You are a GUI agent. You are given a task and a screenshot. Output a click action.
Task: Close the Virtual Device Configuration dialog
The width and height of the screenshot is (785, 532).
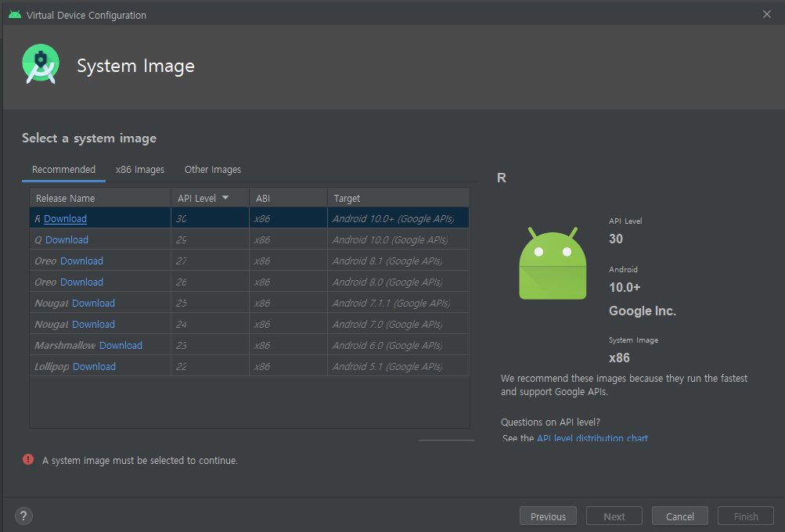pyautogui.click(x=766, y=14)
